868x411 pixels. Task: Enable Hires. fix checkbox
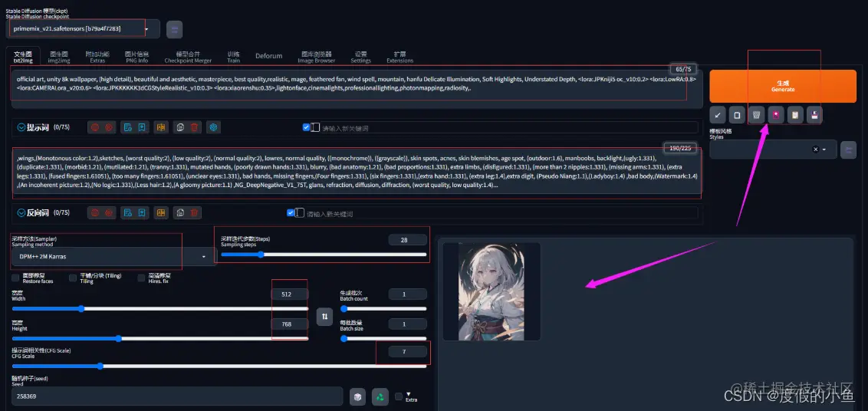(141, 278)
